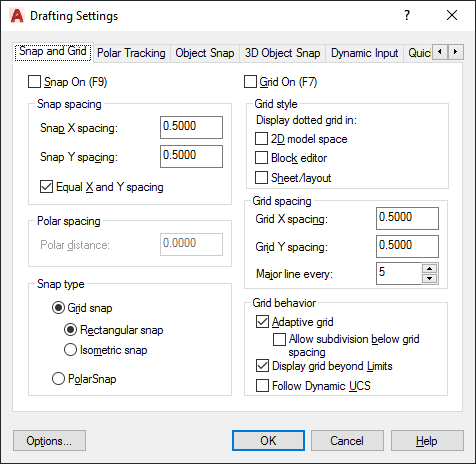Open the 3D Object Snap tab
The image size is (476, 464).
[282, 53]
